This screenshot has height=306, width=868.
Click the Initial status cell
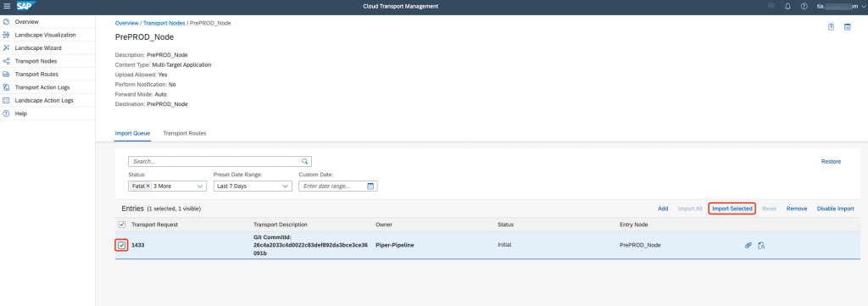(505, 245)
